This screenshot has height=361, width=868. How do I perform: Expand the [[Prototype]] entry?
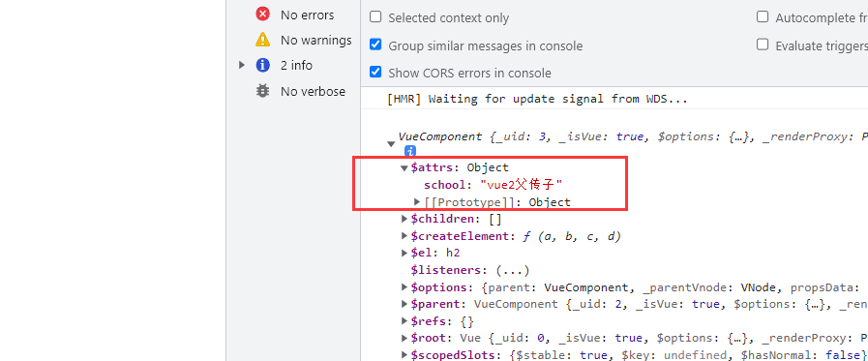coord(417,201)
